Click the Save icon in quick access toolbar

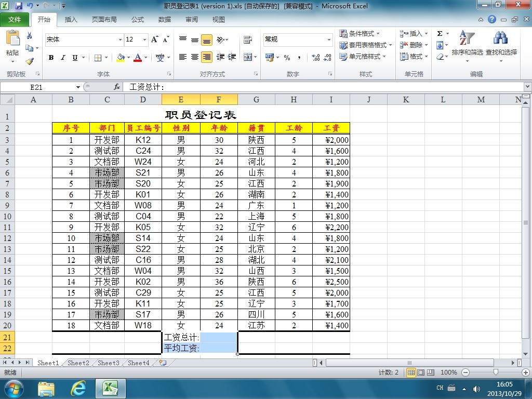[x=19, y=6]
